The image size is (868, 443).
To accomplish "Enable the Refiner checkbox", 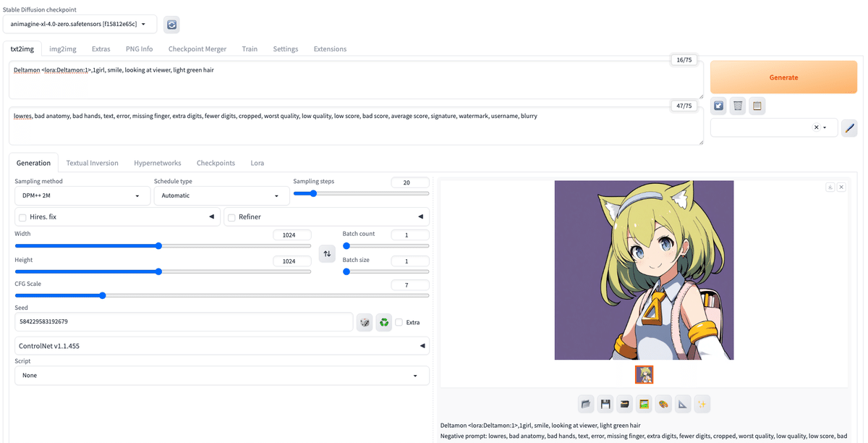I will pyautogui.click(x=231, y=217).
